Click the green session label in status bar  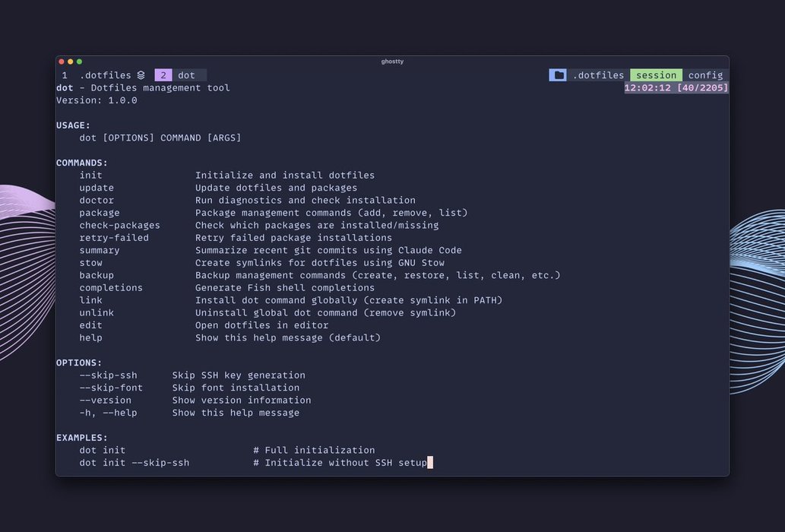[x=656, y=75]
